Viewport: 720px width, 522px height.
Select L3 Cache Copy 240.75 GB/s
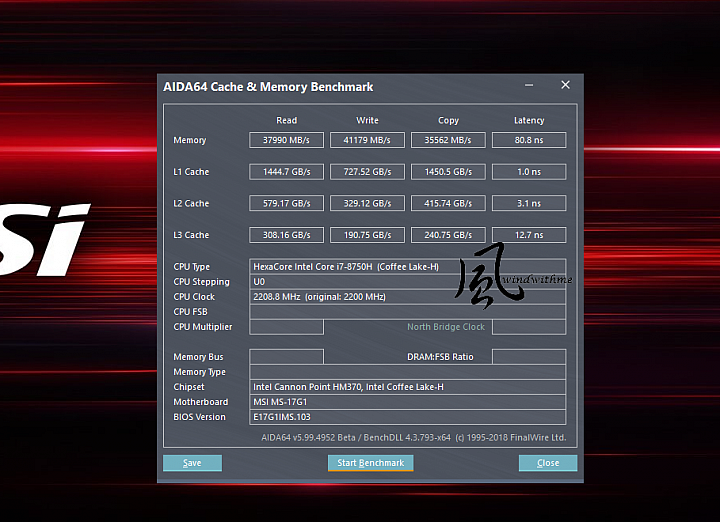coord(448,235)
